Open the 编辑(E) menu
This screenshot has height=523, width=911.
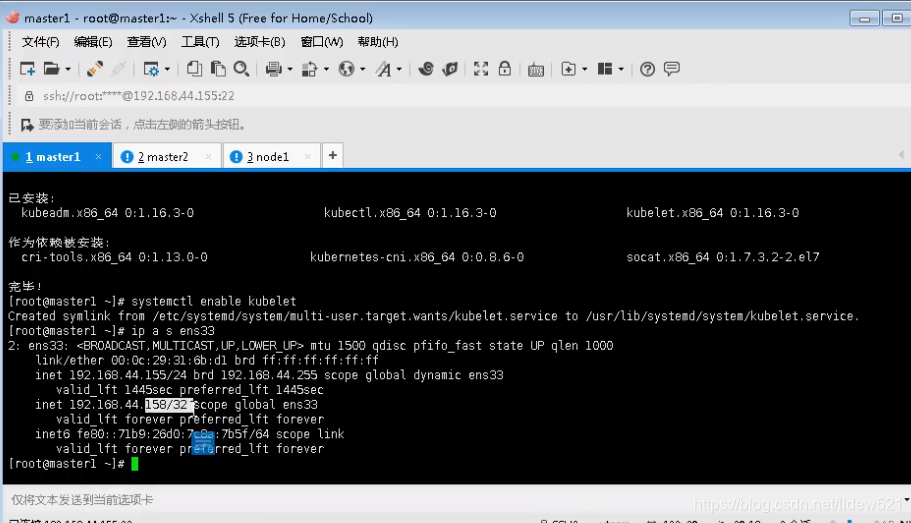93,42
